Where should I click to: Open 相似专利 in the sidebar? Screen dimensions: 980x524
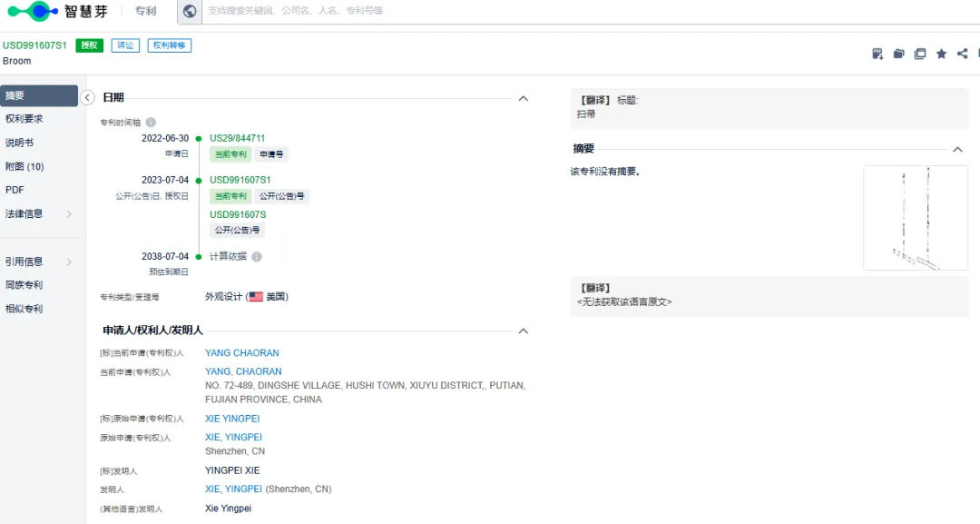click(x=24, y=309)
